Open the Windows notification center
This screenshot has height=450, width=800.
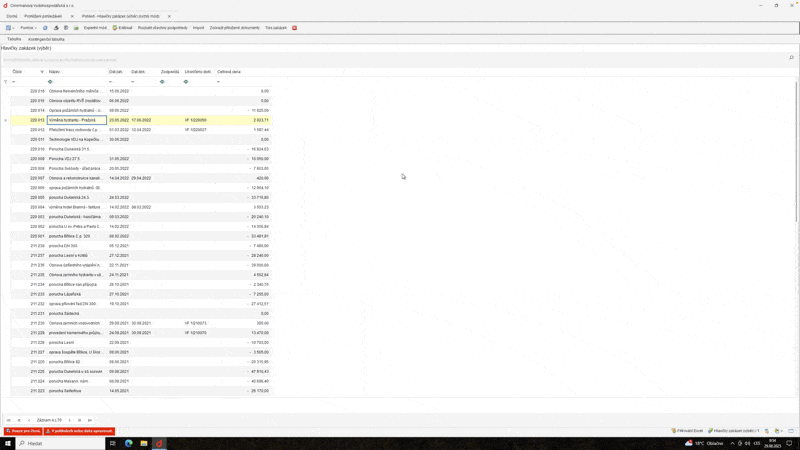[790, 443]
